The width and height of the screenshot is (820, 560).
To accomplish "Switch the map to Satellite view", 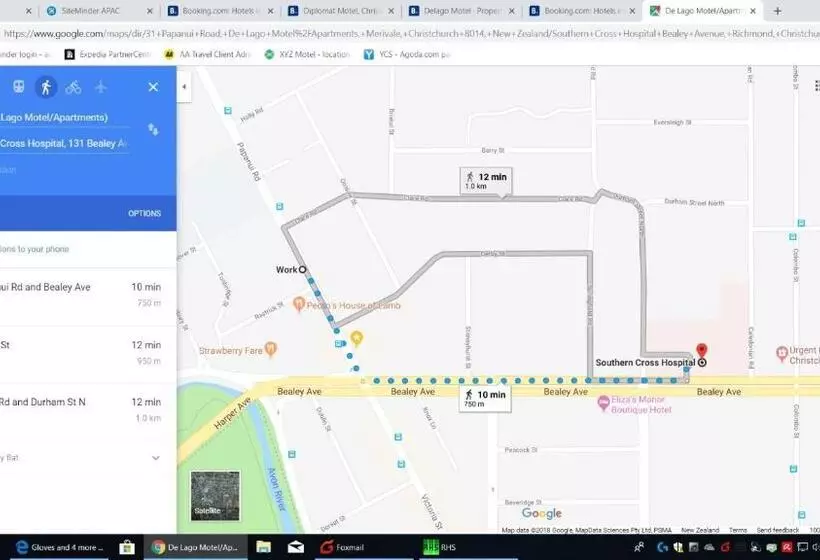I will 215,496.
